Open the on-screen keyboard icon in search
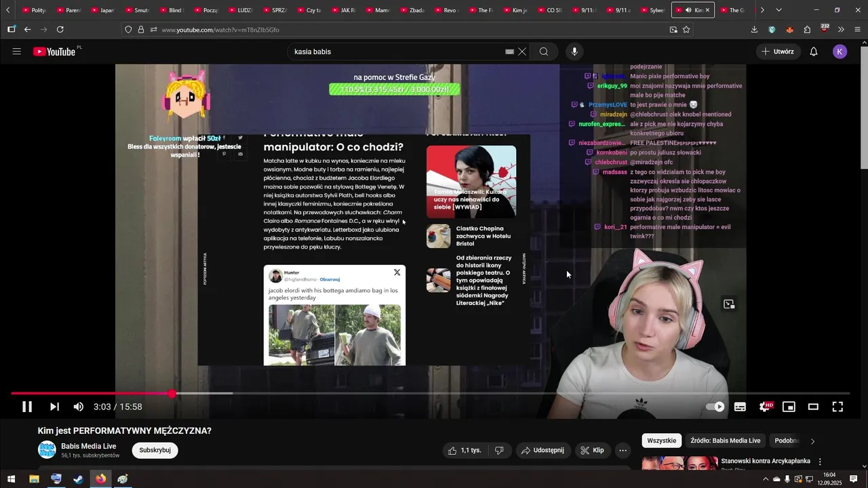Screen dimensions: 868x488 (x=509, y=52)
